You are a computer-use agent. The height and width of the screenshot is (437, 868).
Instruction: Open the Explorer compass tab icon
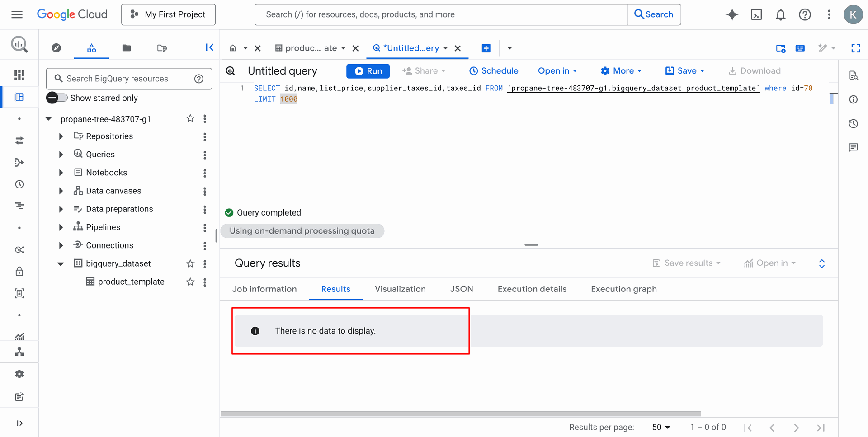(57, 48)
